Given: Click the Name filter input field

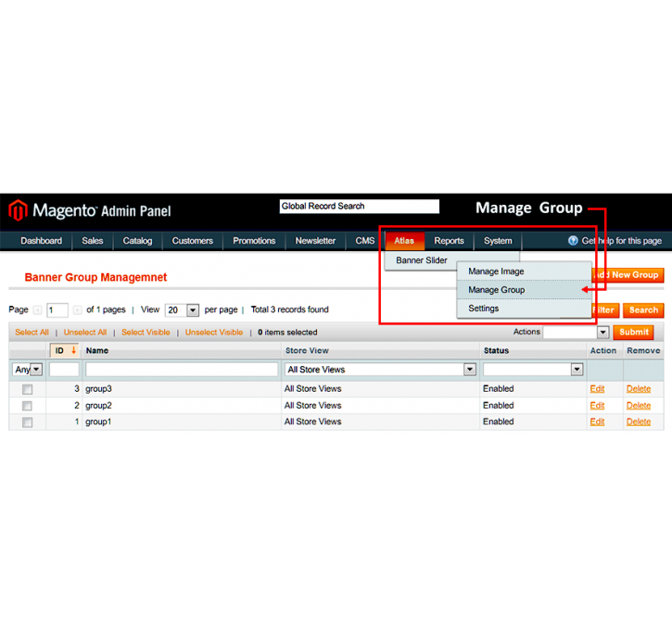Looking at the screenshot, I should 182,369.
